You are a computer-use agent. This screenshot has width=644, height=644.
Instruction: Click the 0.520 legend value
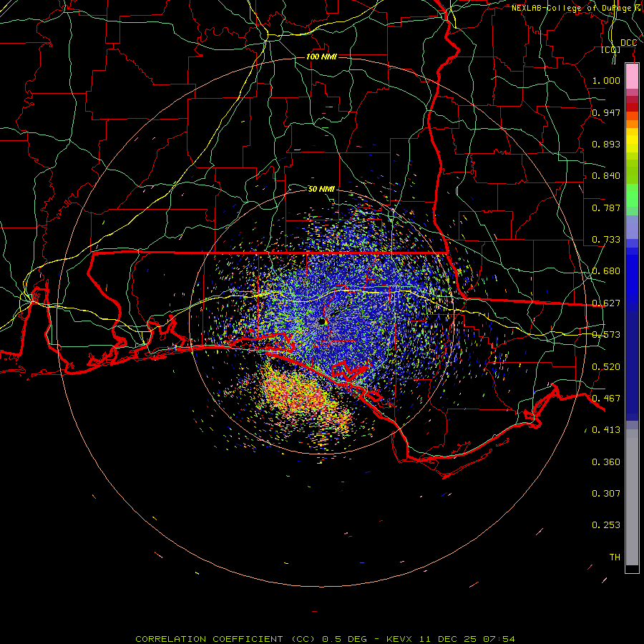tap(606, 367)
